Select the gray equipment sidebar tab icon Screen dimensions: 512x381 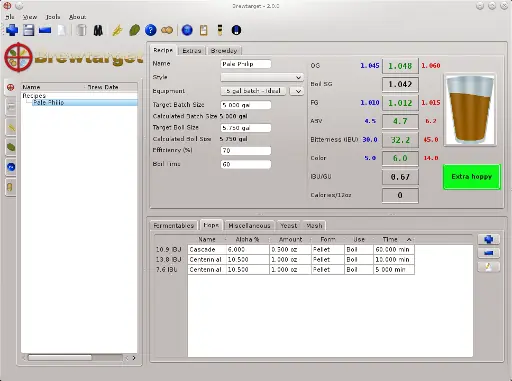coord(11,107)
